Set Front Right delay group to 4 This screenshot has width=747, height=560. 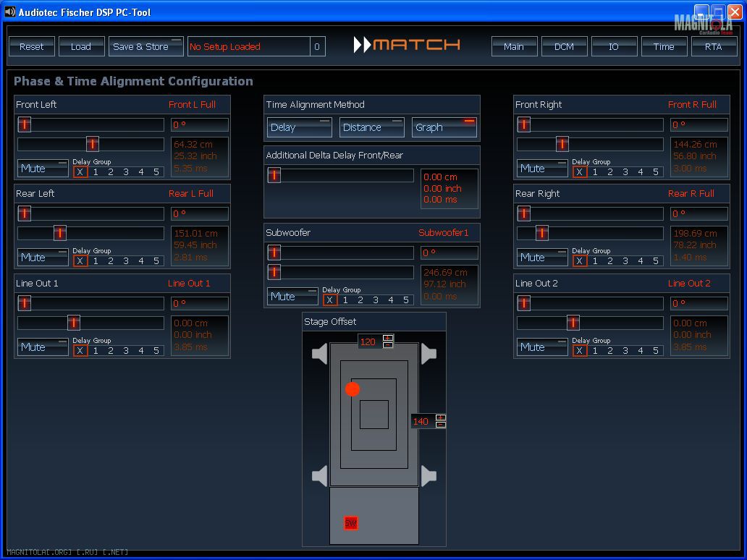click(x=641, y=172)
